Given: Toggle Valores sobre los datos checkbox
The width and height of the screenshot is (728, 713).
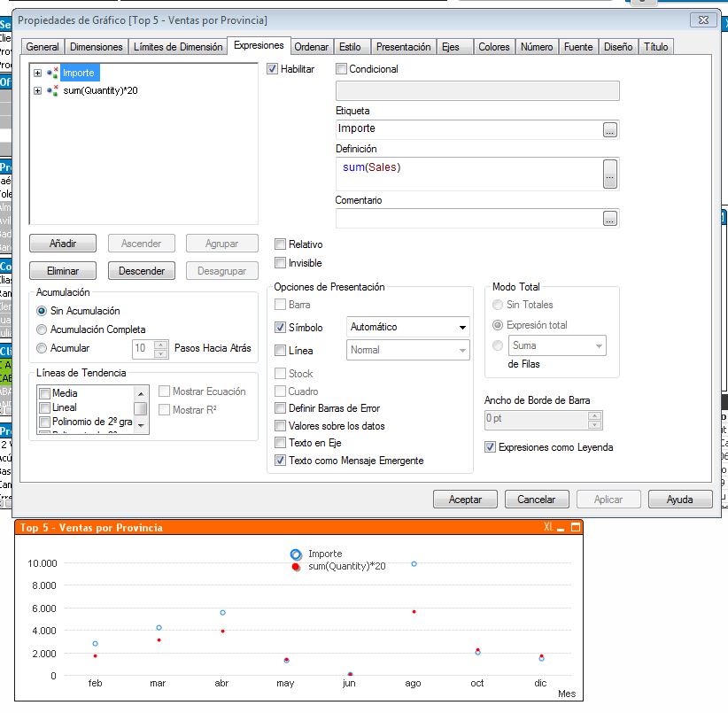Looking at the screenshot, I should [281, 426].
